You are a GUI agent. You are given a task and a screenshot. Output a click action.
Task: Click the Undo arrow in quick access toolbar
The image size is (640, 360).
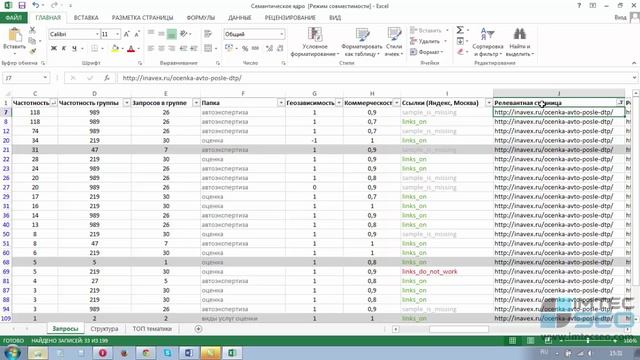[36, 6]
